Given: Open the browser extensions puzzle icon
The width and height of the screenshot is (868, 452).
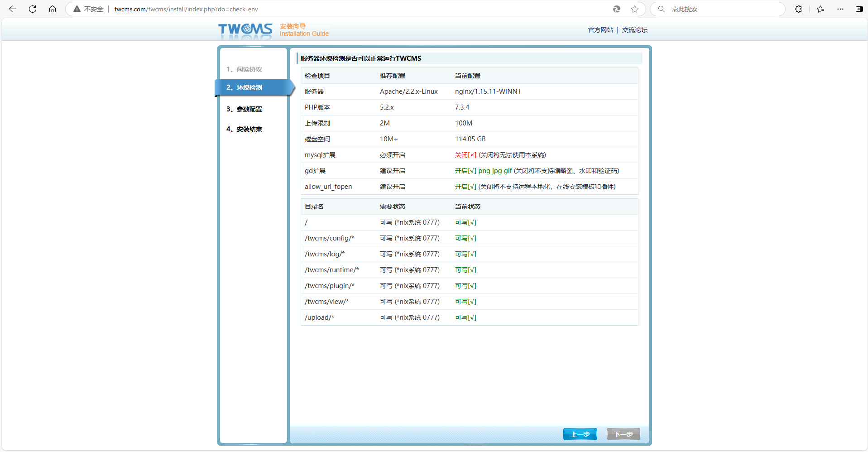Looking at the screenshot, I should click(799, 9).
